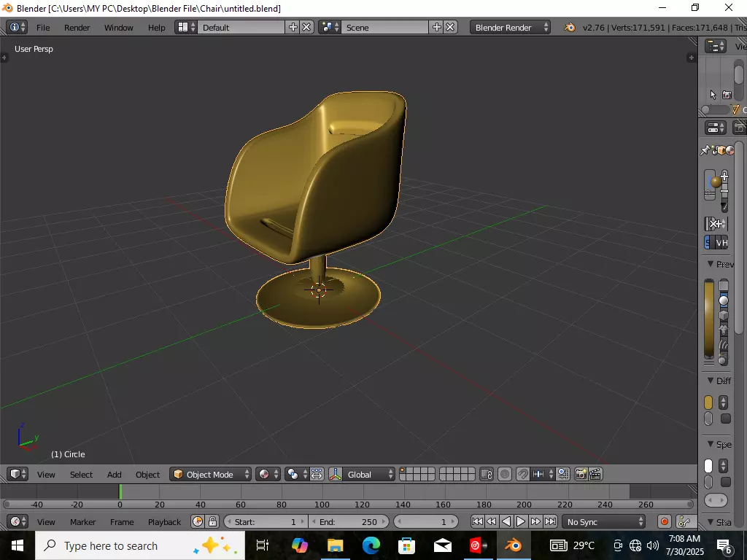
Task: Add a new screen layout
Action: 293,27
